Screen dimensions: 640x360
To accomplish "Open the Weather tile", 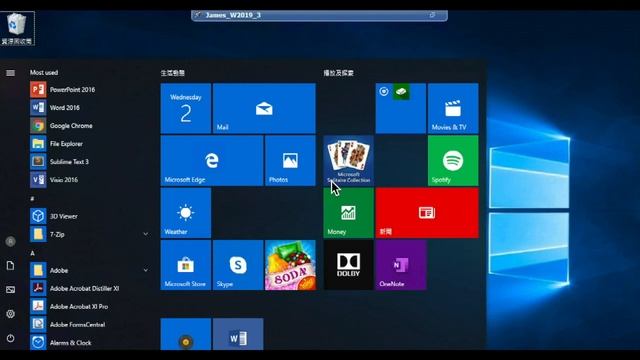I will coord(186,213).
